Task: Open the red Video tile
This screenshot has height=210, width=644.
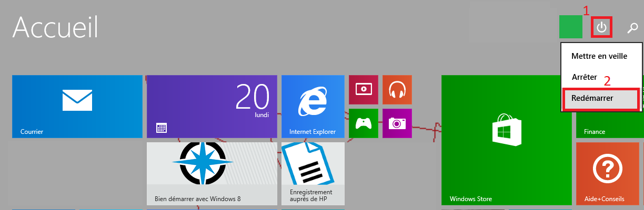Action: point(364,90)
